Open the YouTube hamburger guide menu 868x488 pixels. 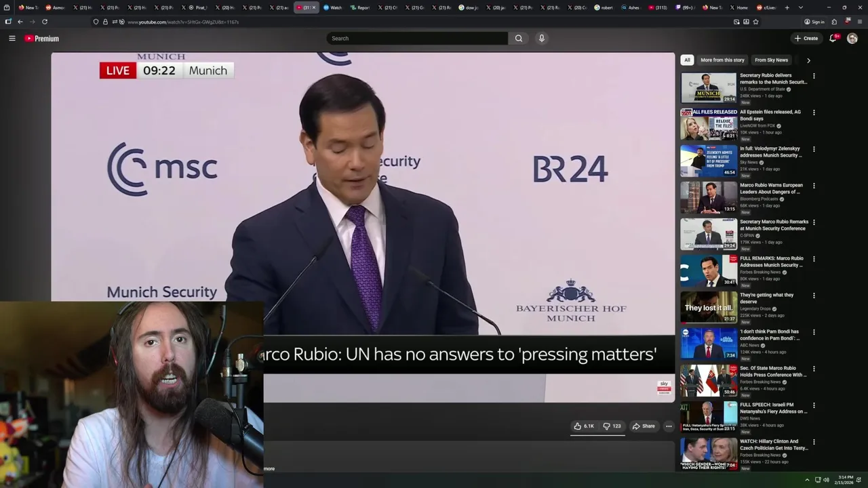pyautogui.click(x=12, y=39)
